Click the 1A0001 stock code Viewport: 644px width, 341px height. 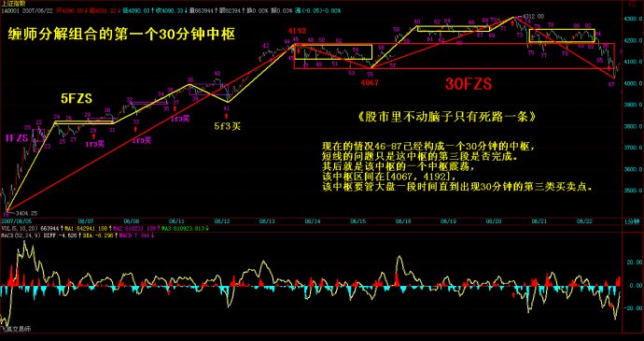pos(8,10)
